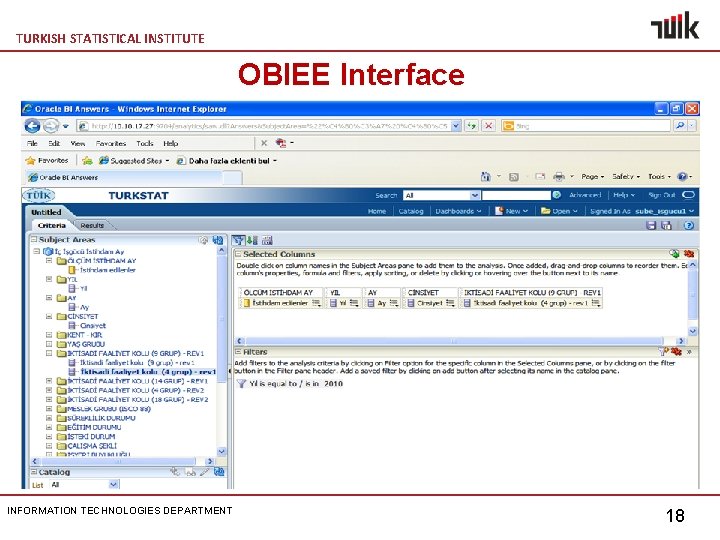Viewport: 720px width, 540px height.
Task: Open the Catalog List All dropdown
Action: click(113, 484)
